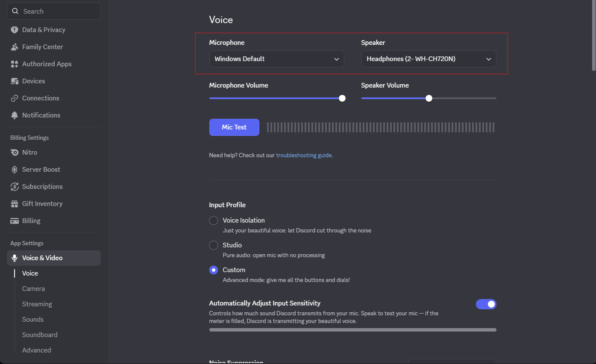
Task: Open Server Boost settings
Action: [x=54, y=170]
